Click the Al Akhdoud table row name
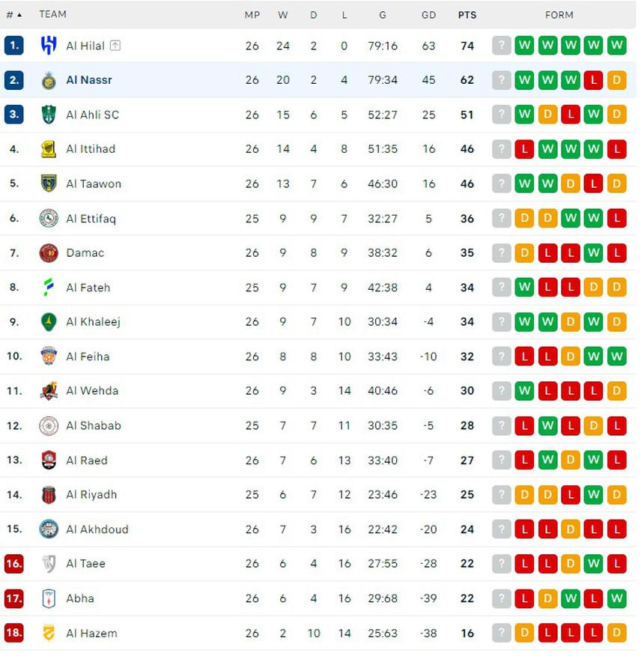This screenshot has width=644, height=659. [97, 529]
